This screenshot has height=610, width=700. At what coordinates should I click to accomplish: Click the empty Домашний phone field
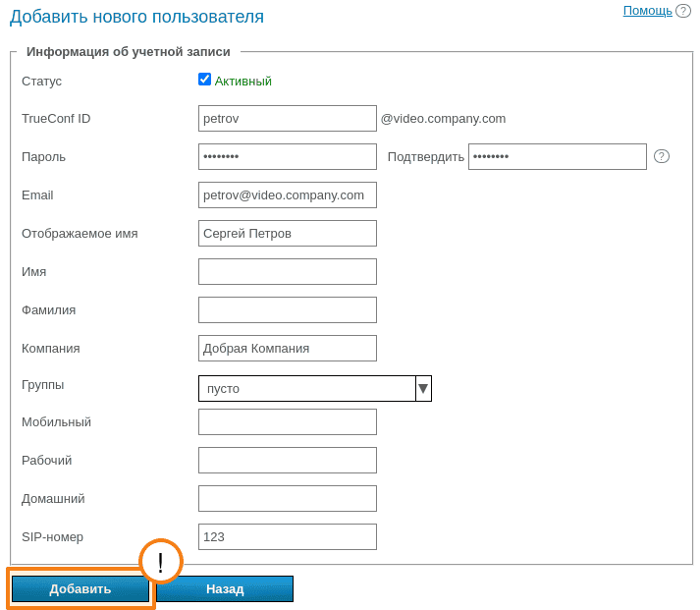288,499
